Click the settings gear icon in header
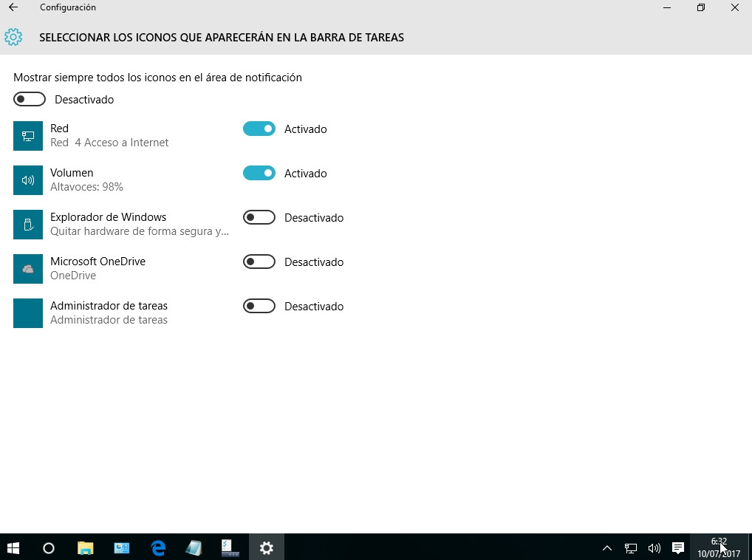 (x=13, y=37)
